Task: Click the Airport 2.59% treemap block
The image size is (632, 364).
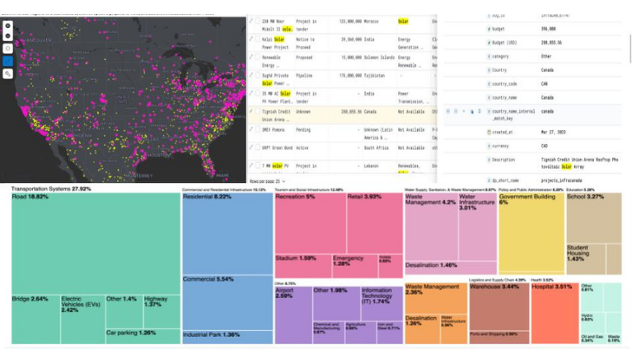Action: tap(293, 315)
